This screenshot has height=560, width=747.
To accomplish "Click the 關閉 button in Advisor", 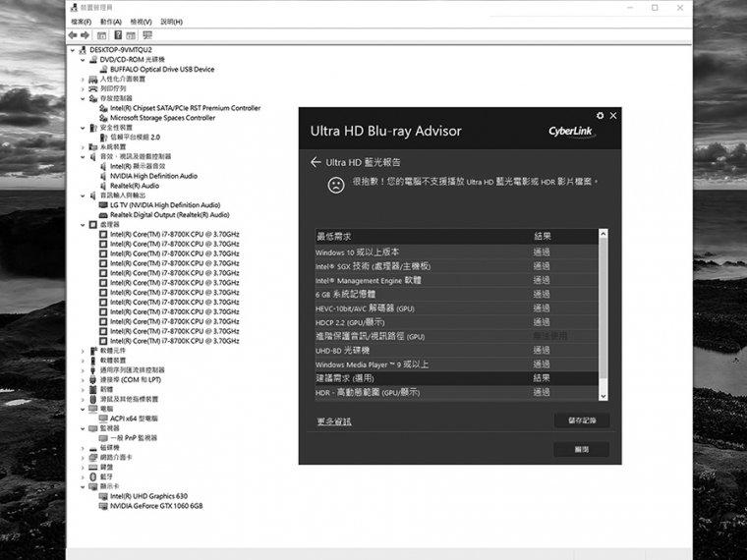I will tap(581, 449).
